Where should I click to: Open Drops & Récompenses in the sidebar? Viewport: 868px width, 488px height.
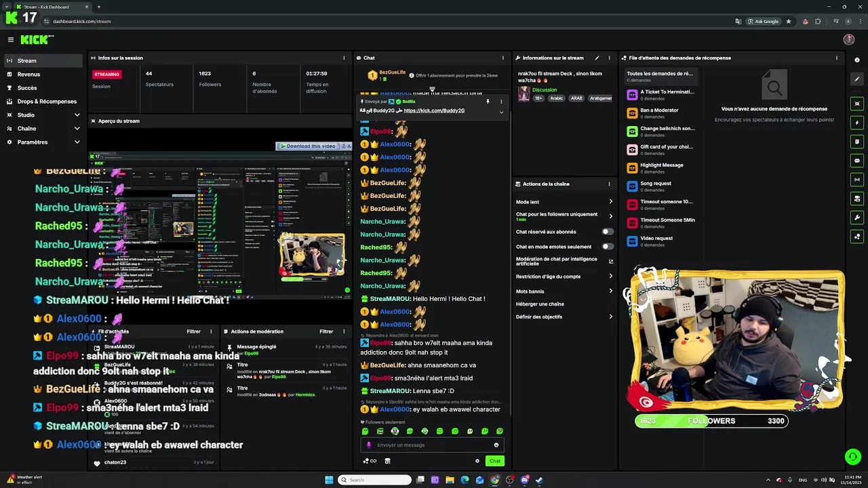coord(43,101)
